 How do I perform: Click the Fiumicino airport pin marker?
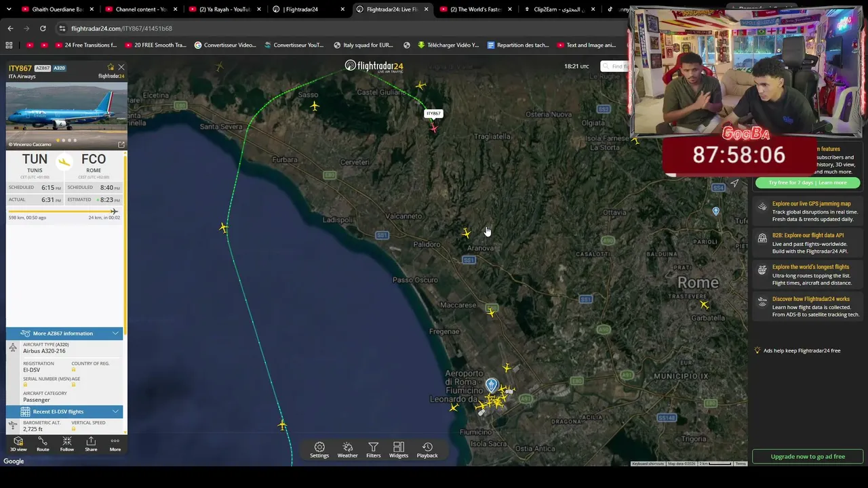click(x=492, y=386)
